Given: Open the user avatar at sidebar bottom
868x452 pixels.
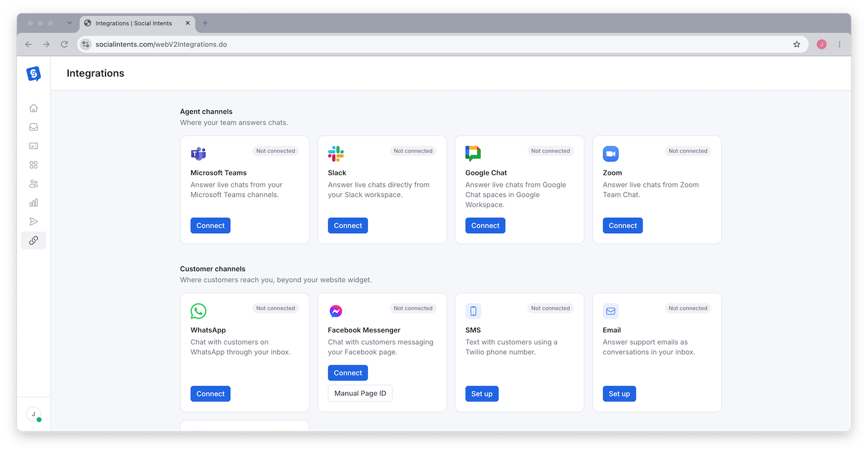Looking at the screenshot, I should pos(34,414).
